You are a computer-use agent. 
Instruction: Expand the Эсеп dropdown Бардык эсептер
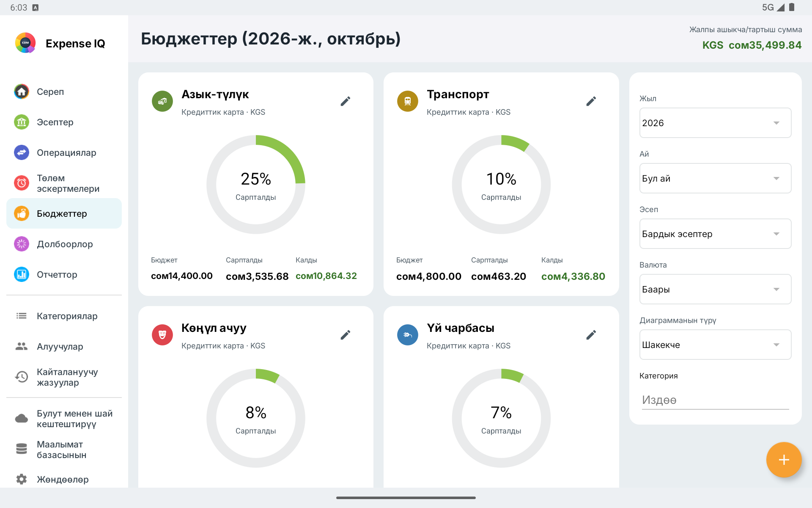pyautogui.click(x=715, y=234)
